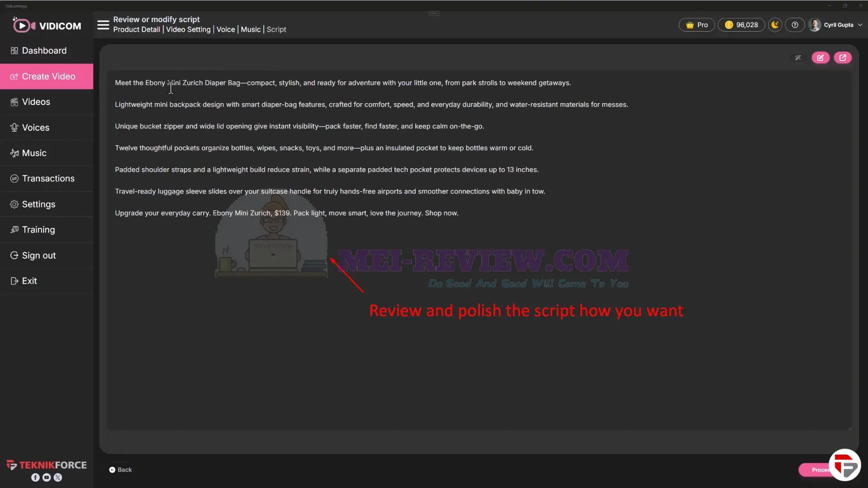Click the pink arrow-out export script icon
Image resolution: width=868 pixels, height=488 pixels.
pos(842,57)
